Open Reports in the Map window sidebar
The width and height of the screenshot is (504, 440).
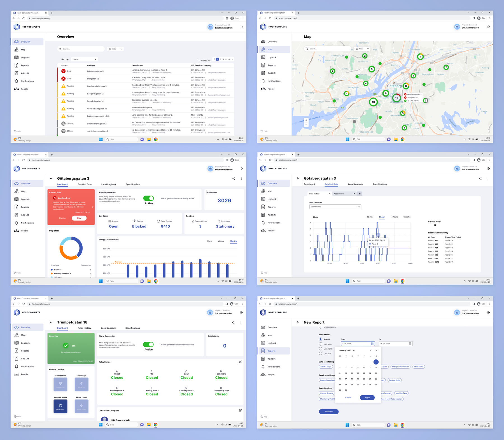point(272,65)
